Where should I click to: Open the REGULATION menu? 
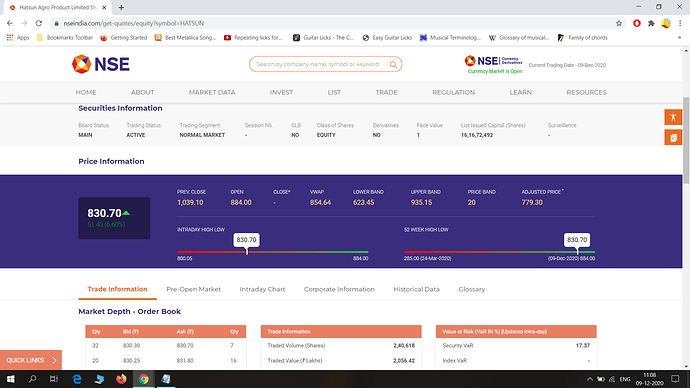(454, 92)
